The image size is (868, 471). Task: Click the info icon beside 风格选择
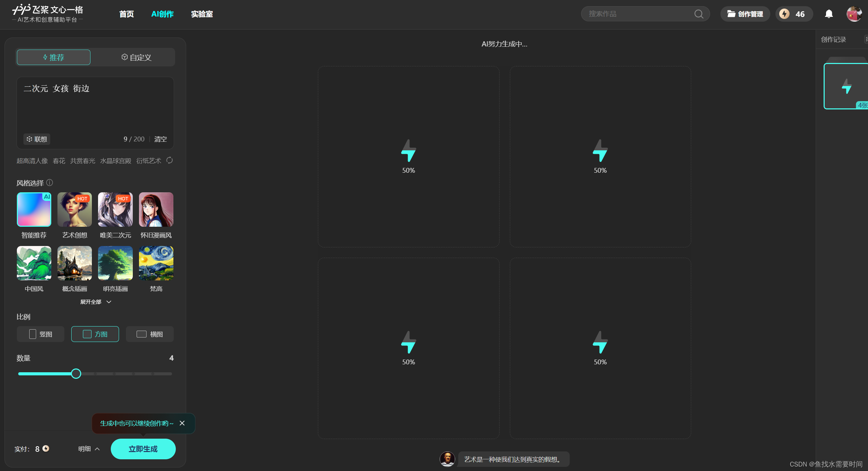point(50,183)
